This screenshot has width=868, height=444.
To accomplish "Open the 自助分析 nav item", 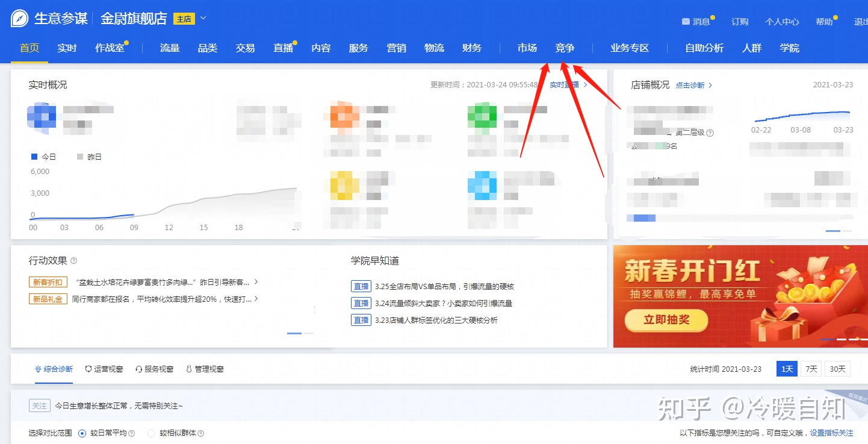I will click(704, 48).
